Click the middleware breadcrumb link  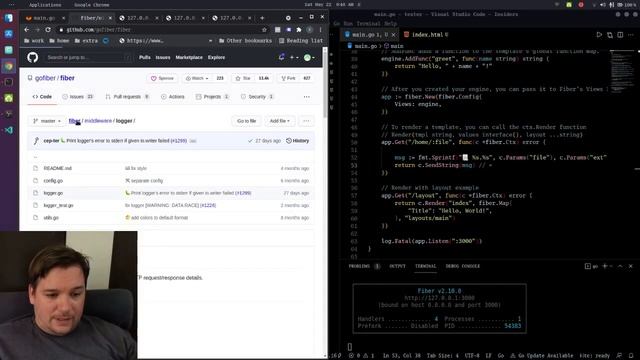pos(98,121)
